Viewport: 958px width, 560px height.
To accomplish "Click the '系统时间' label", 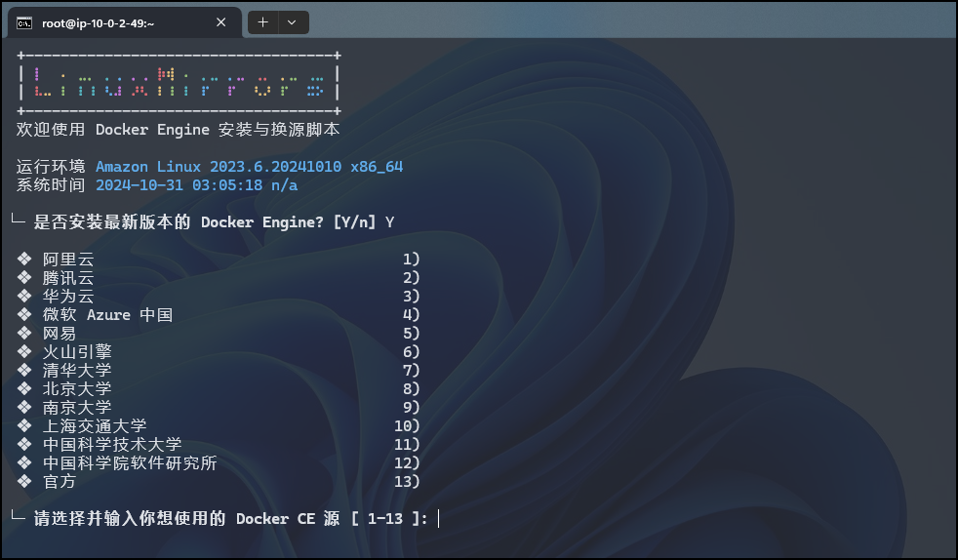I will click(x=51, y=185).
